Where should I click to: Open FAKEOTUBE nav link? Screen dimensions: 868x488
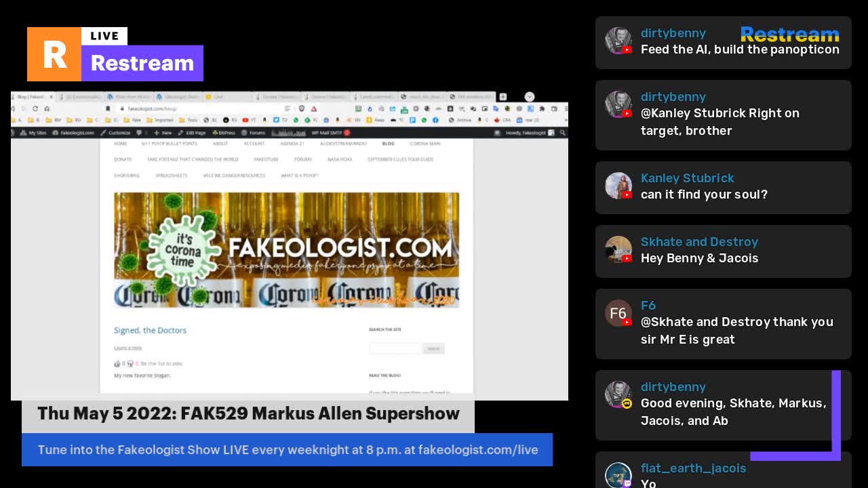pos(266,159)
